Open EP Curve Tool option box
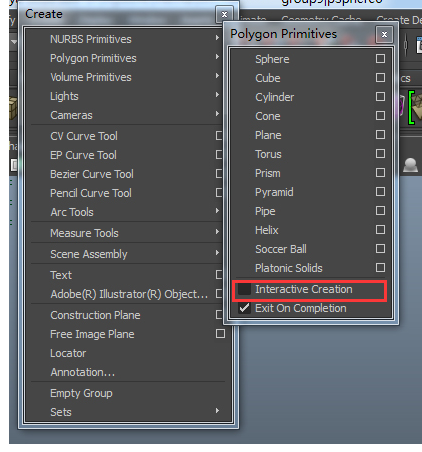 point(219,155)
